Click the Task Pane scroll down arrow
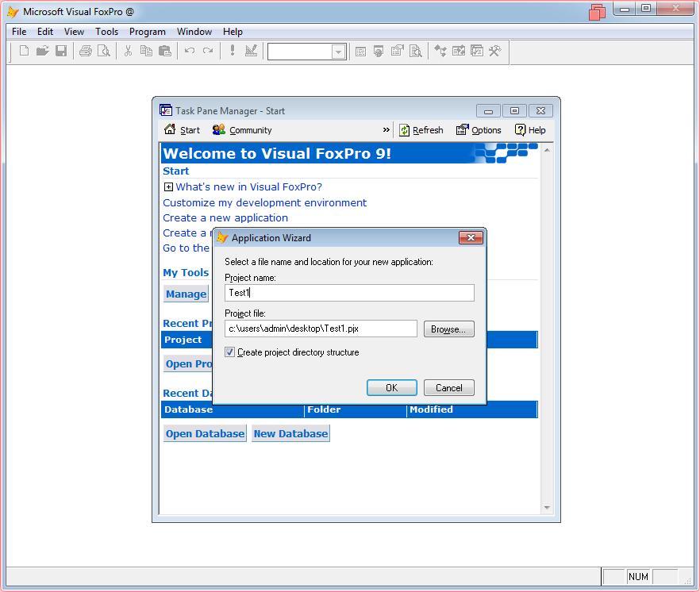The height and width of the screenshot is (592, 700). click(547, 508)
